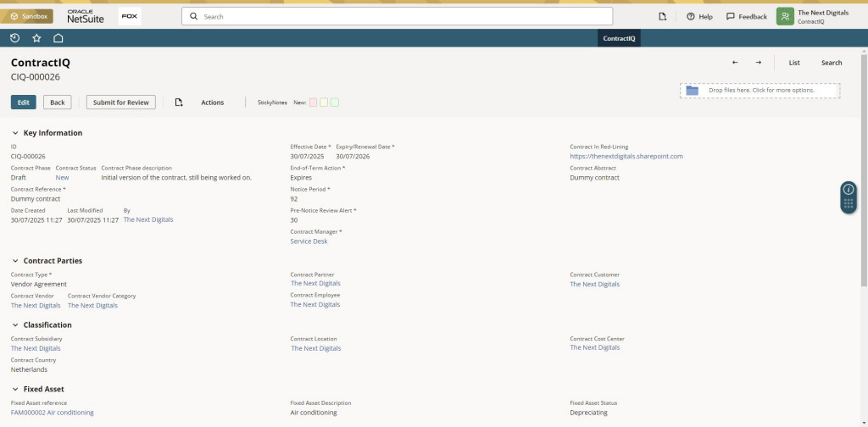Click the CIQ-000026 record title

[x=36, y=77]
